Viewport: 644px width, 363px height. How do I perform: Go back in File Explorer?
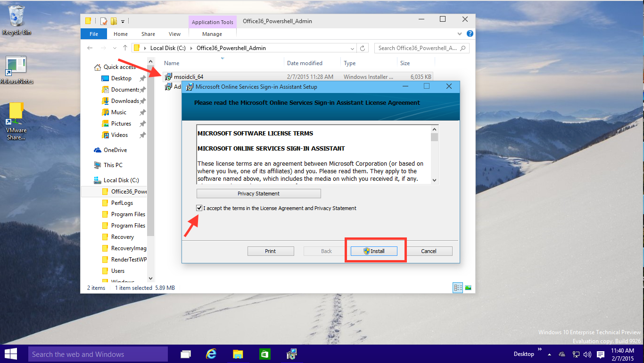[x=90, y=48]
